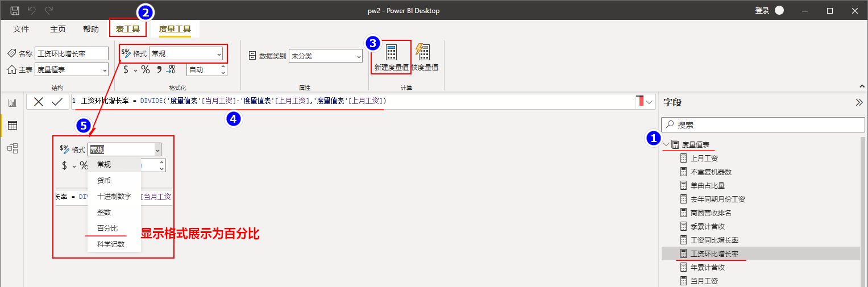Screen dimensions: 868x287
Task: Click the 登录 sign-in link
Action: pyautogui.click(x=762, y=10)
